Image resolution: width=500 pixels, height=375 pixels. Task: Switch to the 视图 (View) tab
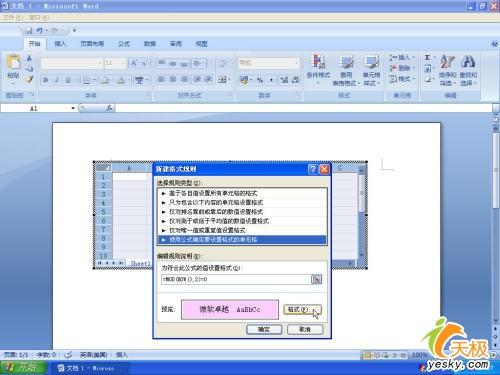point(201,44)
